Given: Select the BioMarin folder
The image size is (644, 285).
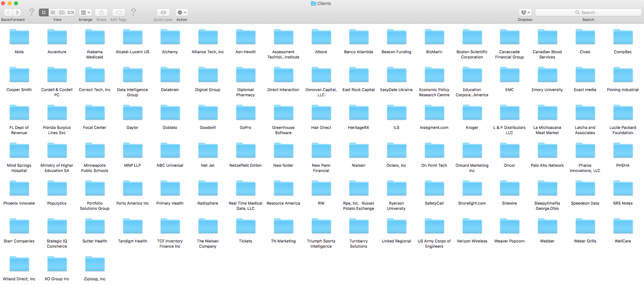Looking at the screenshot, I should click(x=434, y=37).
